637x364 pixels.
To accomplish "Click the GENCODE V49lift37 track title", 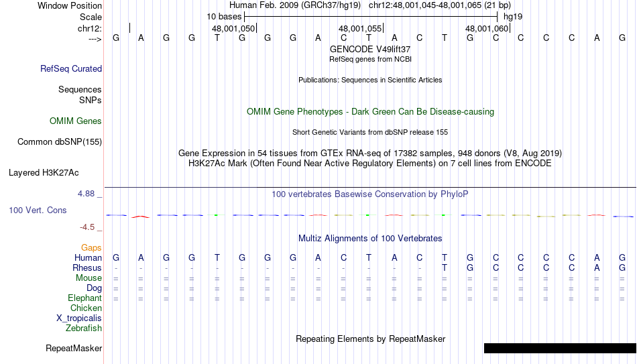I will click(x=370, y=49).
